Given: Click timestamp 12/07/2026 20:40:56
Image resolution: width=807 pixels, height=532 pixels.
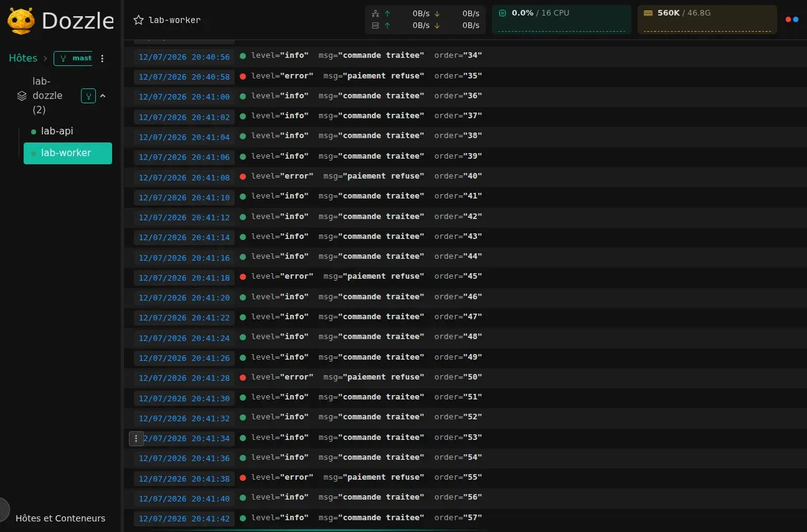Looking at the screenshot, I should click(x=184, y=57).
